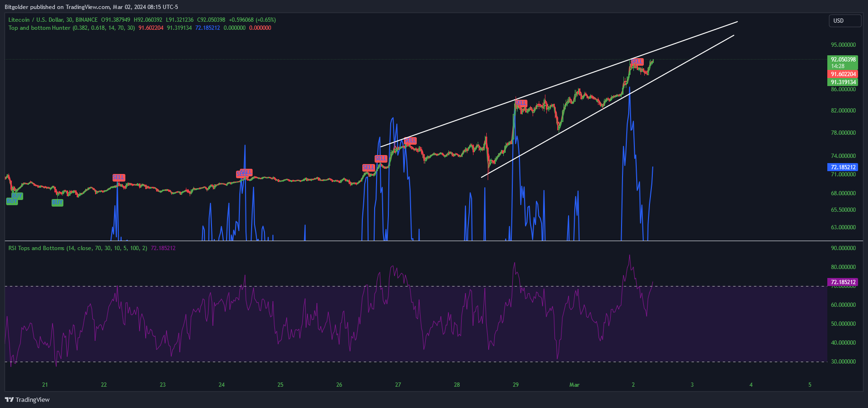The image size is (868, 408).
Task: Click the 68.000000 price scale level
Action: [843, 193]
